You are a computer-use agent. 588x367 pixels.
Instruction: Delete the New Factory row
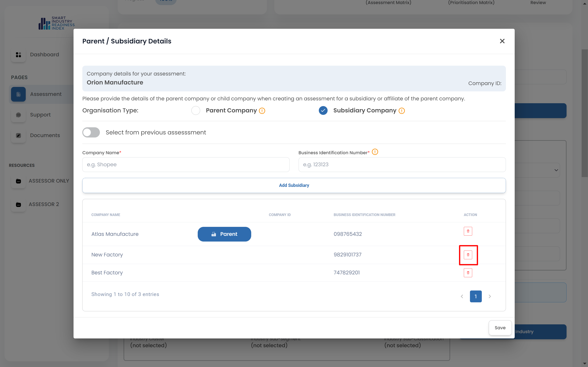coord(468,255)
